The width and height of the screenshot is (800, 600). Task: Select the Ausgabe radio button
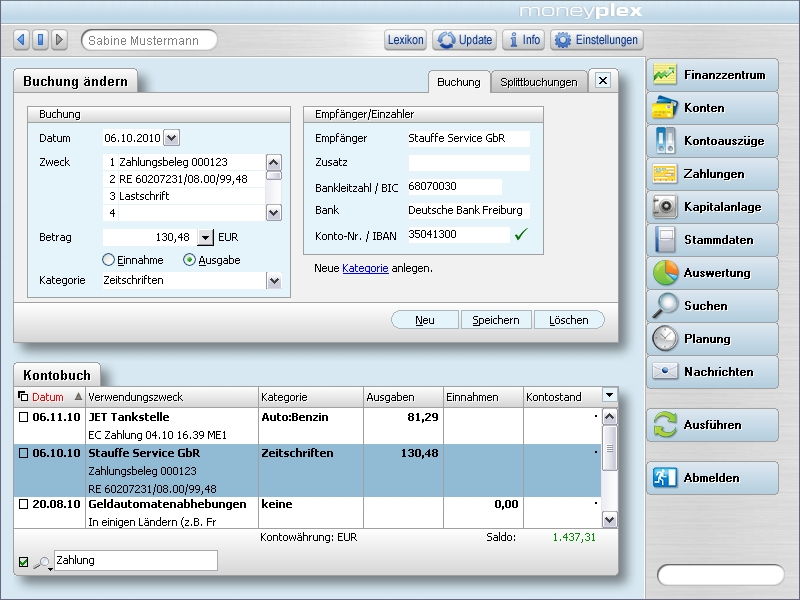[190, 260]
